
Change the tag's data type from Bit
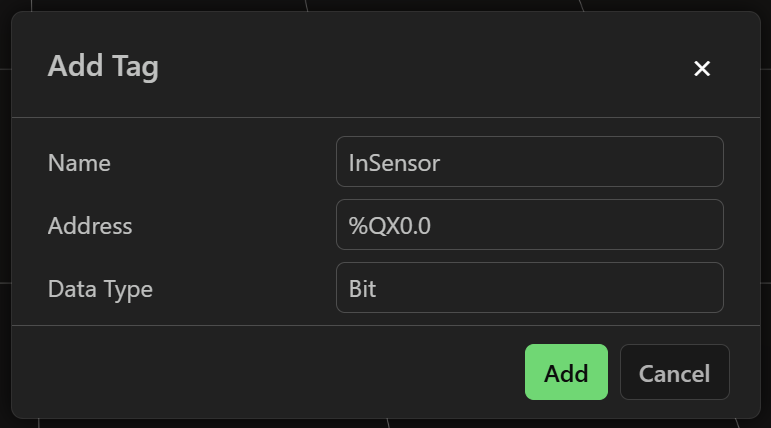pos(529,288)
